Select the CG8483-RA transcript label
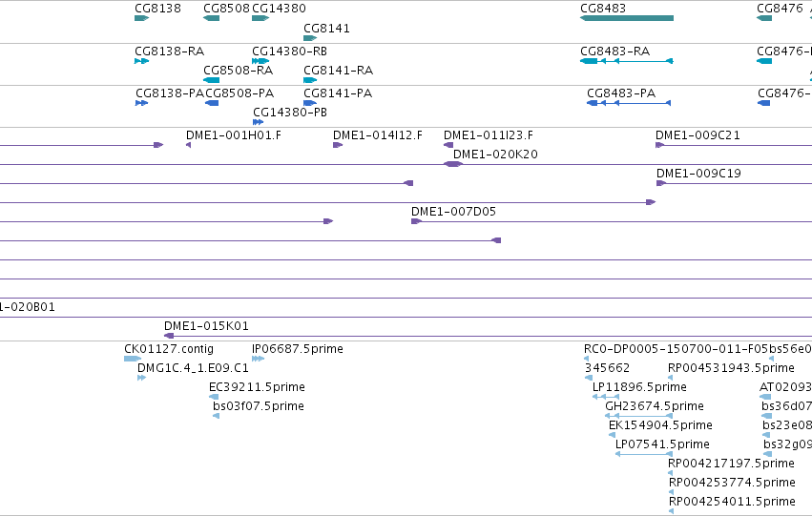This screenshot has width=812, height=516. (x=614, y=52)
